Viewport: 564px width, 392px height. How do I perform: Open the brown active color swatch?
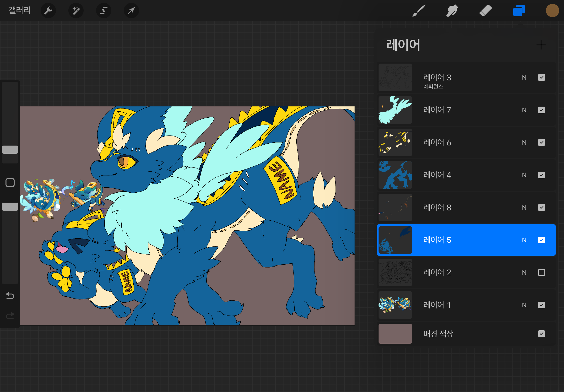(x=552, y=11)
